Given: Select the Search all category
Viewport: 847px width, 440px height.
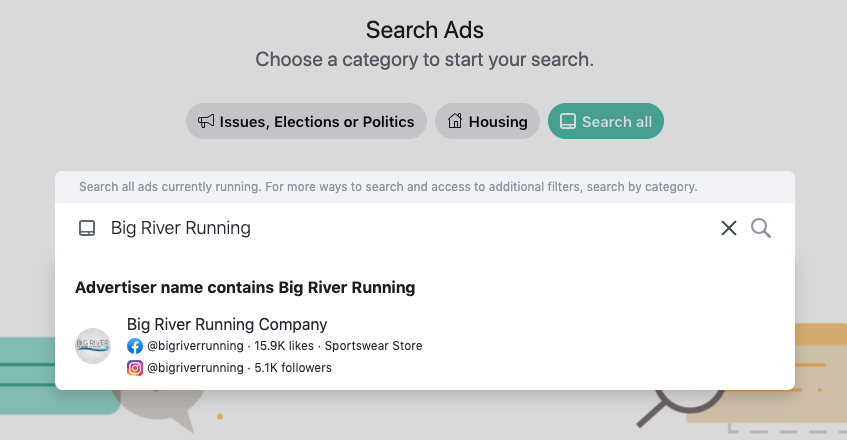Looking at the screenshot, I should click(606, 121).
